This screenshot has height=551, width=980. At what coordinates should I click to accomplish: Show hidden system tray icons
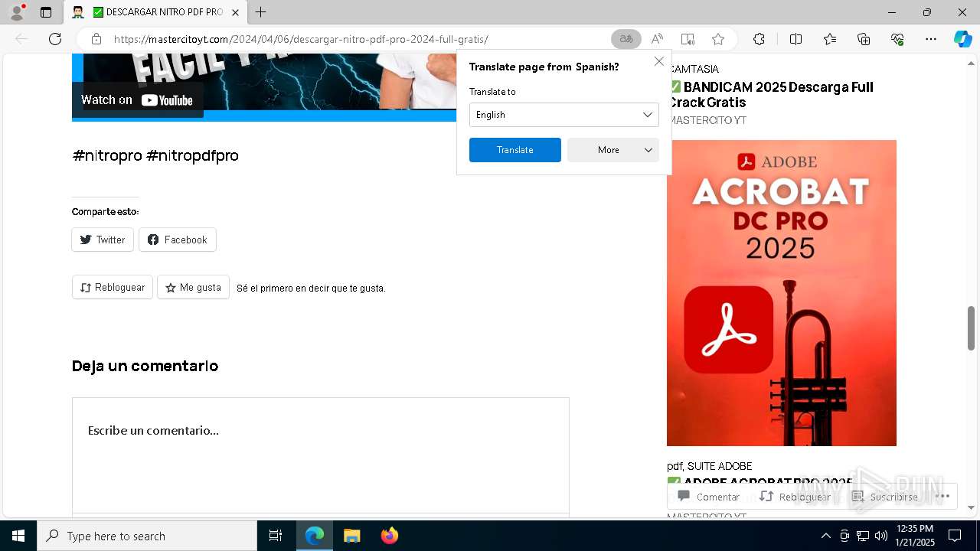825,536
